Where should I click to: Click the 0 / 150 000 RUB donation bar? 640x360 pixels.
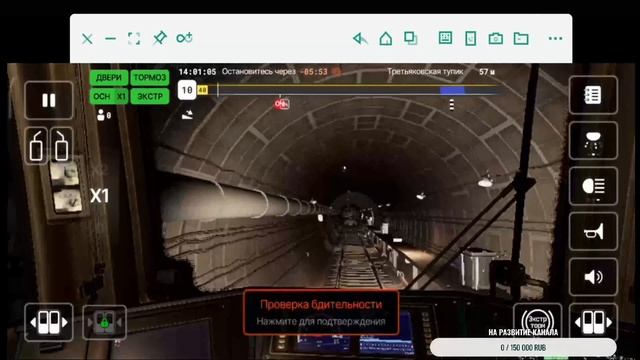(x=523, y=347)
